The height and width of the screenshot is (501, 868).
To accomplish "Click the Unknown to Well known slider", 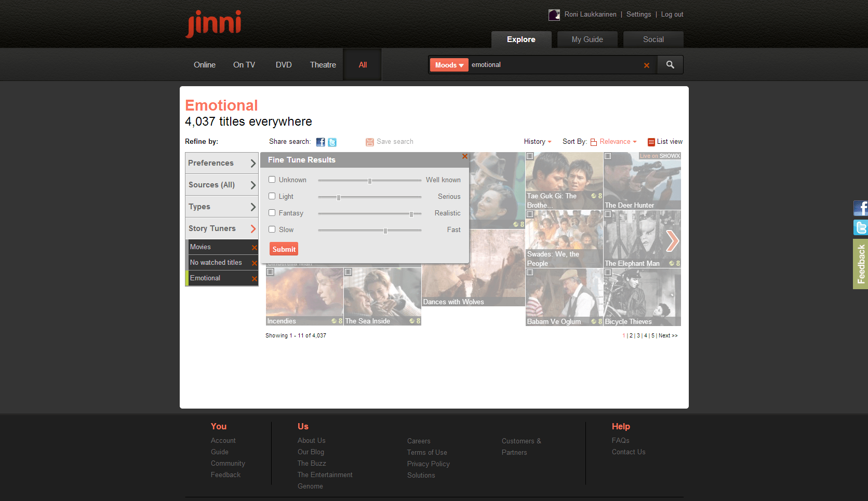I will pos(369,181).
